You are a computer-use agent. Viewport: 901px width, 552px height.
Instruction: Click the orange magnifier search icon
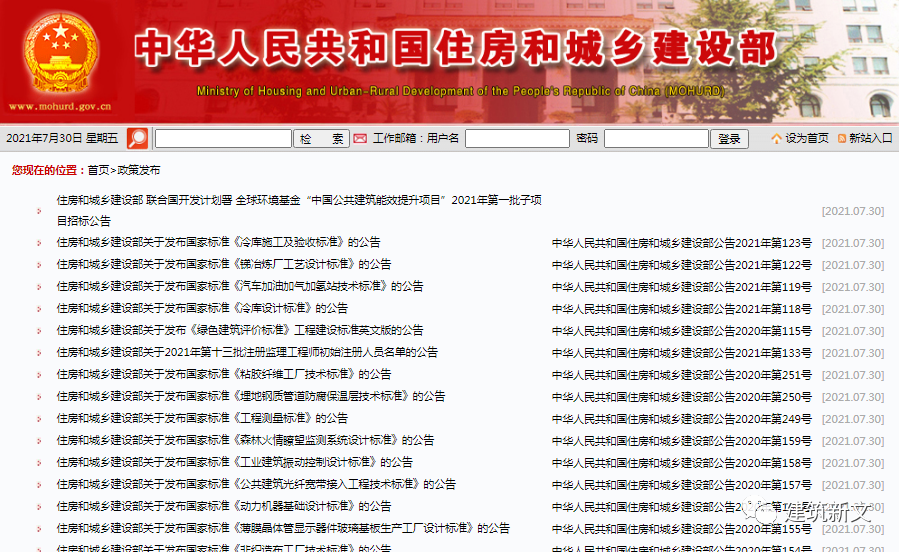(x=137, y=138)
